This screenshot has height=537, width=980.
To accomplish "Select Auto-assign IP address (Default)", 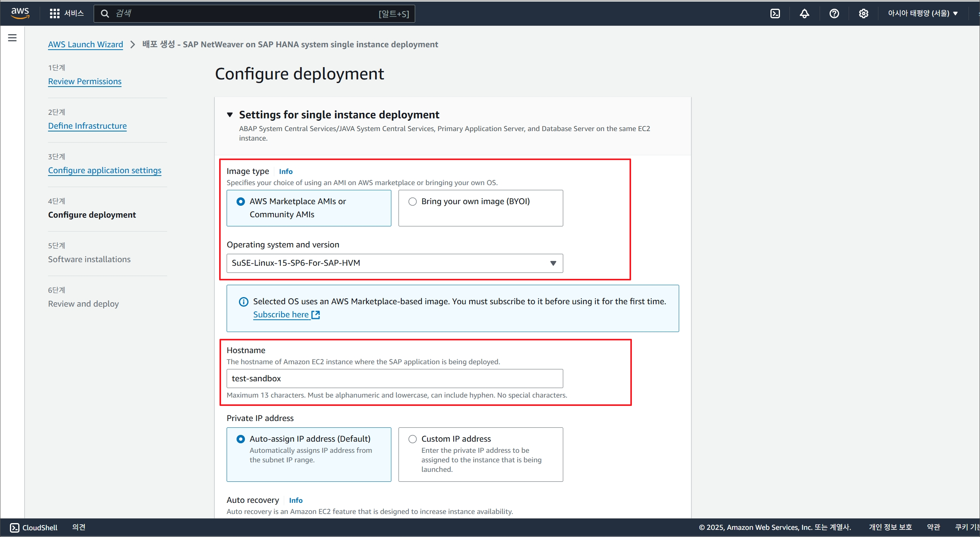I will [309, 454].
